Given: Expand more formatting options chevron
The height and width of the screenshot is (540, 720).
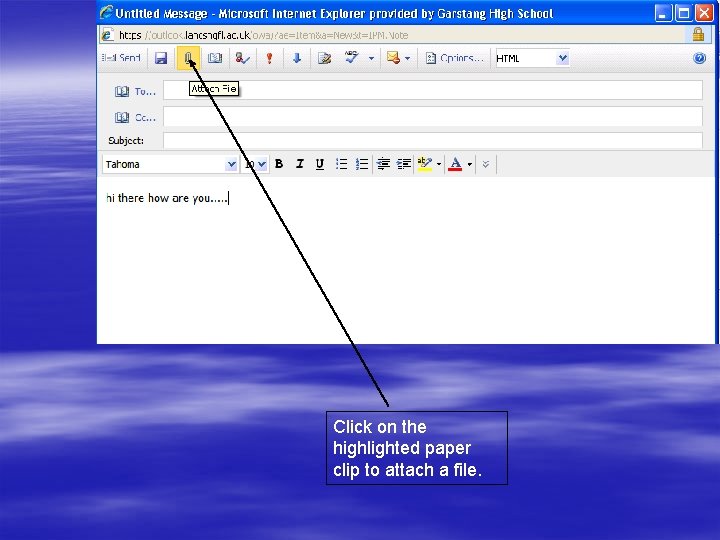Looking at the screenshot, I should point(485,164).
